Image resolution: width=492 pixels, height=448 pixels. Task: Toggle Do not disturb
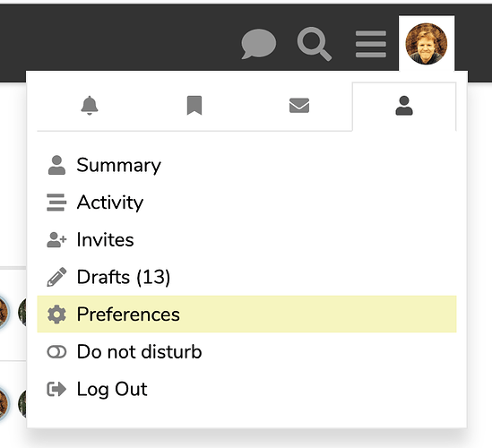246,351
